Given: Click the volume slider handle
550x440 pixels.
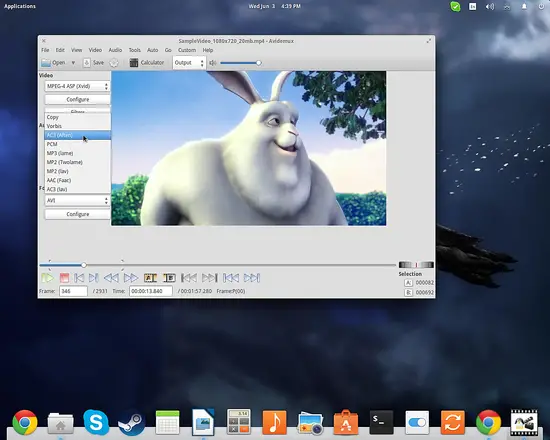Looking at the screenshot, I should pos(259,63).
